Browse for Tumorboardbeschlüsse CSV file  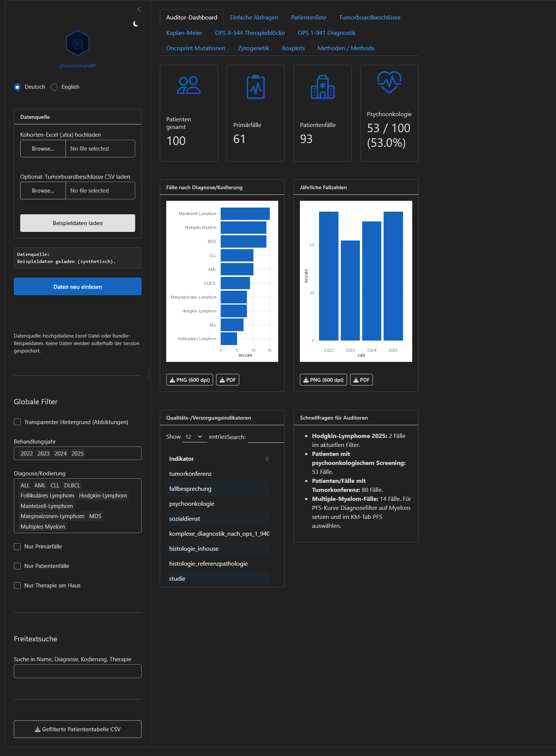pyautogui.click(x=43, y=191)
